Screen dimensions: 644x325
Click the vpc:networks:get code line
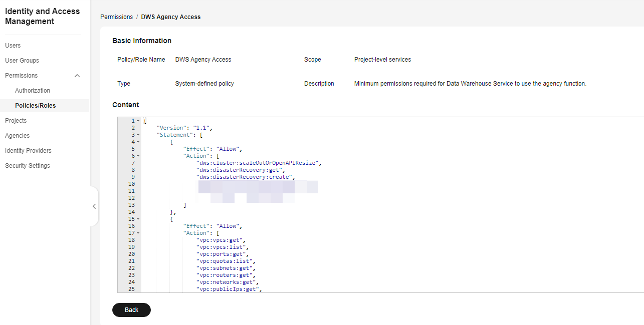228,282
